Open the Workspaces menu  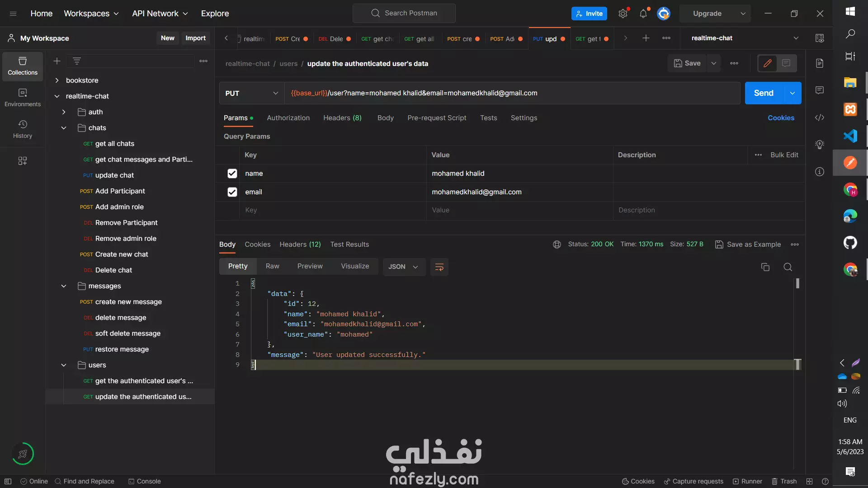click(x=91, y=14)
